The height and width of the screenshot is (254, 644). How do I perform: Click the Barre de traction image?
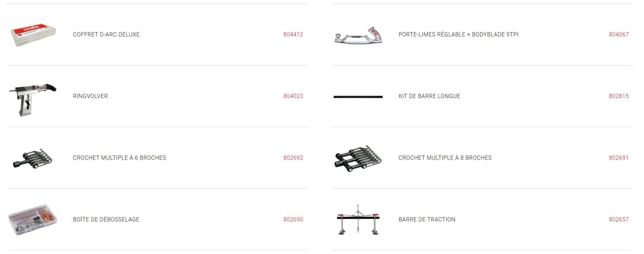tap(358, 219)
